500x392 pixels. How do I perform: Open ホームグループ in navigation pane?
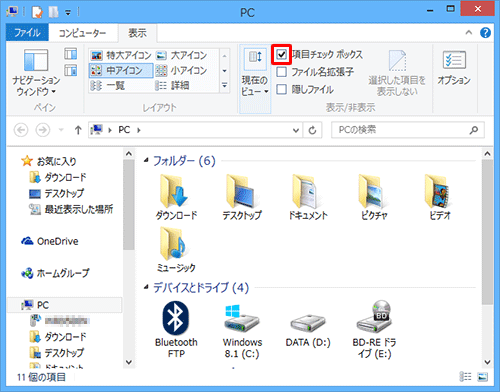(x=55, y=273)
